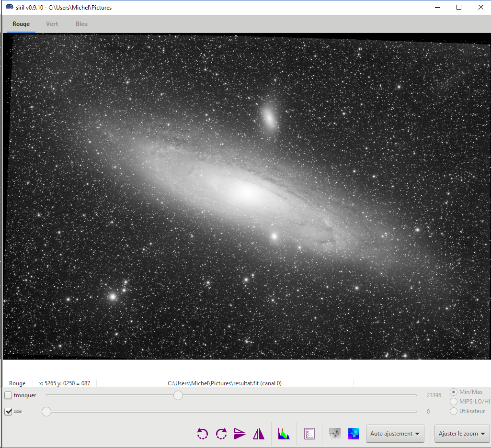491x448 pixels.
Task: Click the lower cutoff value 0
Action: pyautogui.click(x=428, y=412)
